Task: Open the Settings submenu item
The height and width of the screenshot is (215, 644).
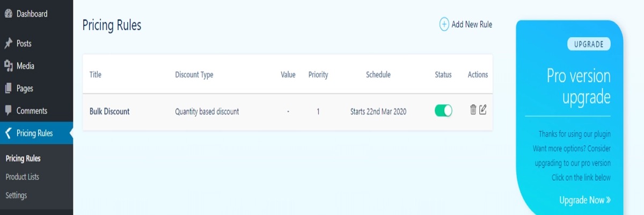Action: click(16, 196)
